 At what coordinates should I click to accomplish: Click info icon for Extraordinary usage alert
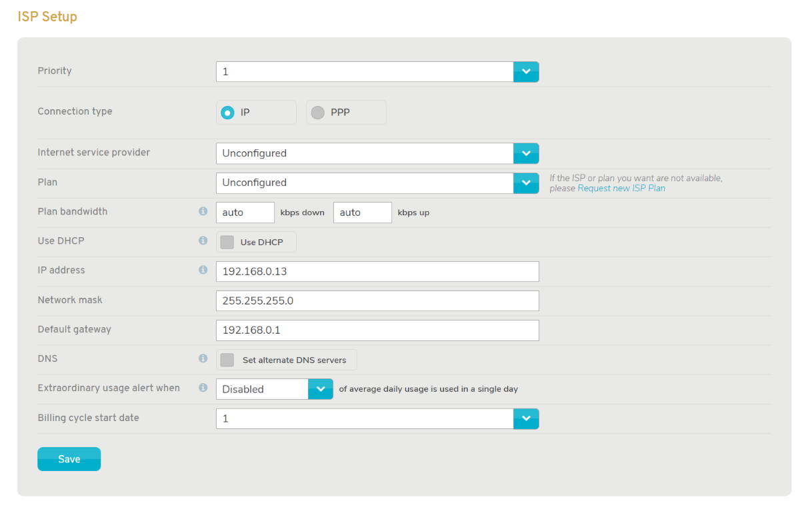(x=203, y=388)
